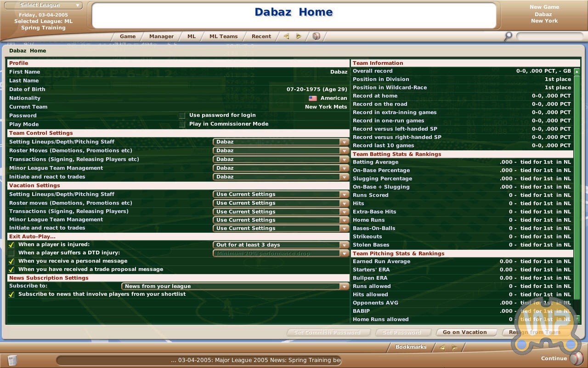The image size is (588, 368).
Task: Check 'When a player suffers a DTD injury'
Action: tap(11, 253)
